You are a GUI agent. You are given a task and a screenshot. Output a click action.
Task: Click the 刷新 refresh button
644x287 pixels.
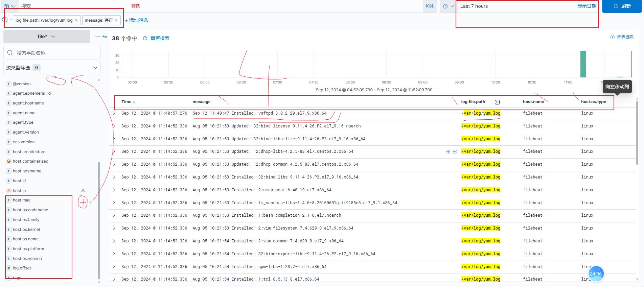click(622, 6)
